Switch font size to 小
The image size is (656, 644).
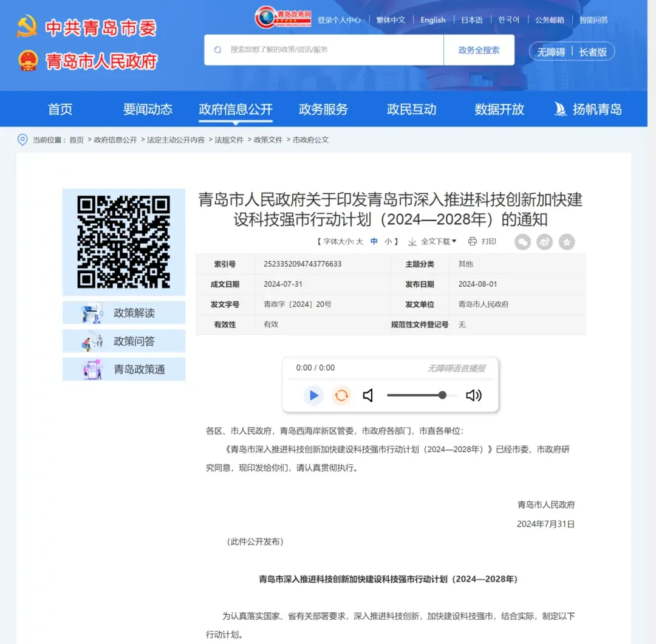[x=388, y=241]
